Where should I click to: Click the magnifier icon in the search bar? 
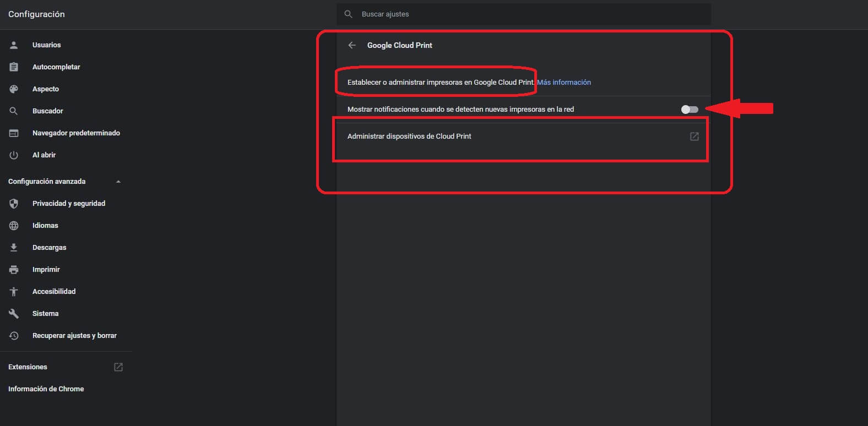[348, 14]
